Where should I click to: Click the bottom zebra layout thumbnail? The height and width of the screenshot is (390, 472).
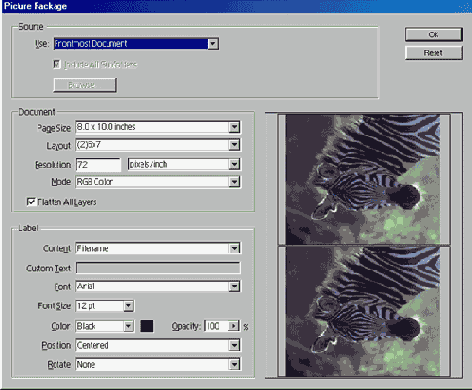tap(364, 312)
